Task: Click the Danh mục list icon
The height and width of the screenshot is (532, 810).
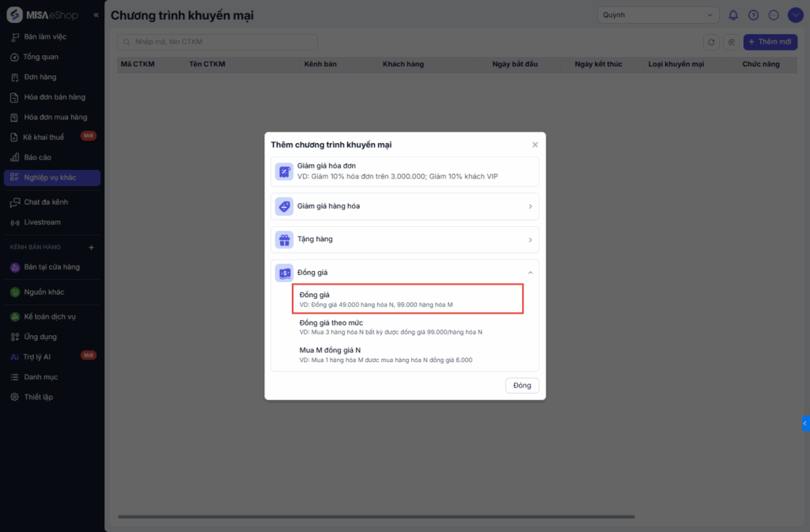Action: pos(14,377)
